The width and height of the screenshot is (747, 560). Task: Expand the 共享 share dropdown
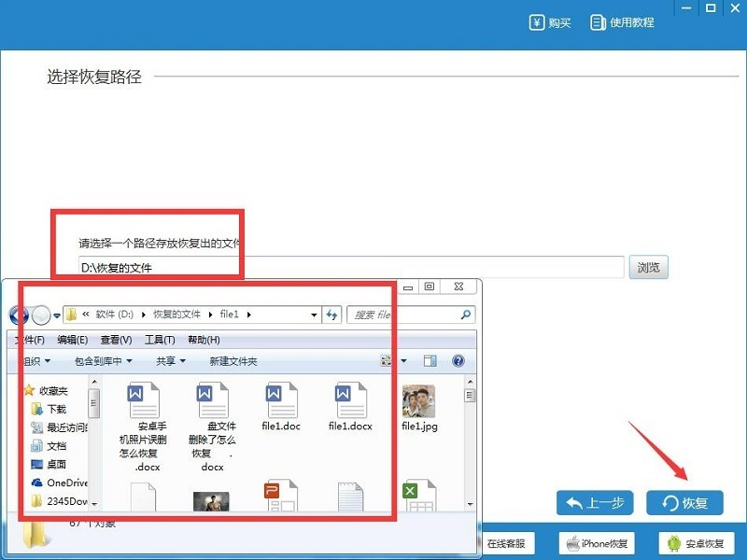(x=170, y=361)
